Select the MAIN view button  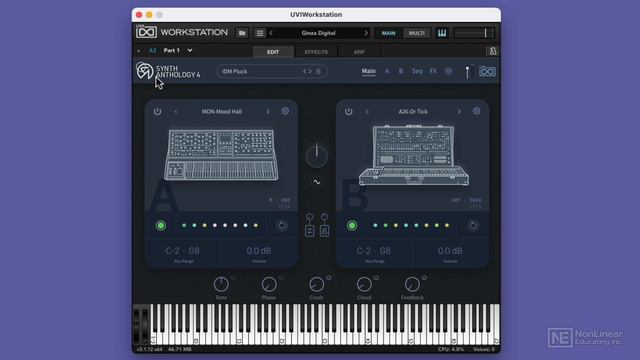pos(388,33)
